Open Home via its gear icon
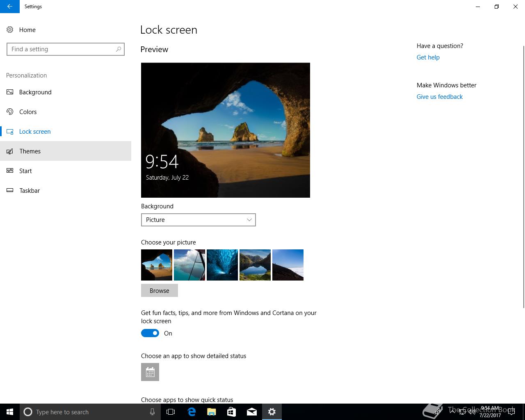The image size is (525, 420). [10, 30]
